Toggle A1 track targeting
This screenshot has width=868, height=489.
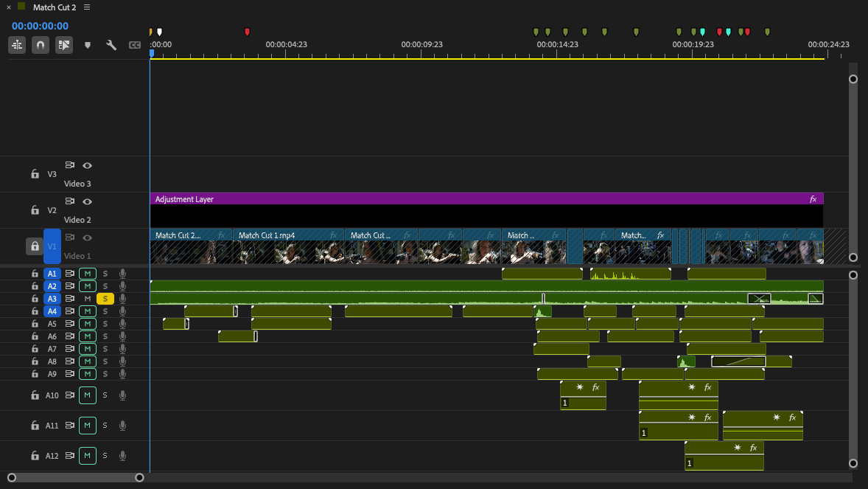click(52, 274)
